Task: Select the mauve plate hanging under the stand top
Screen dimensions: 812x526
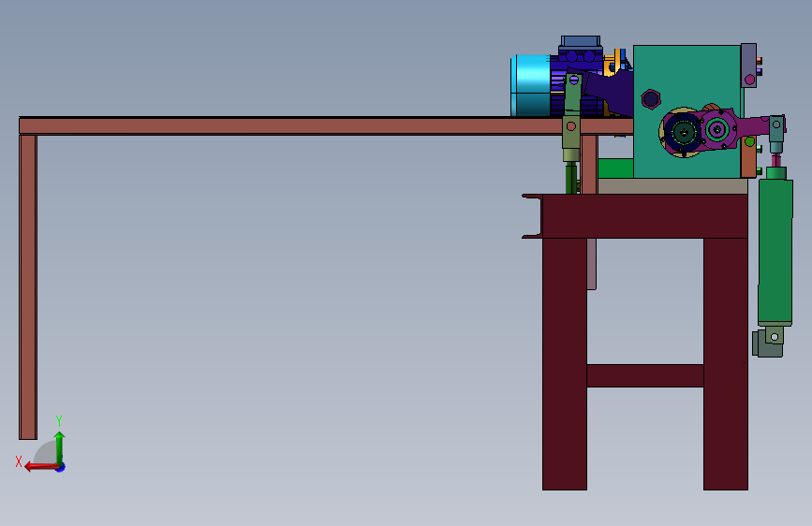Action: (591, 264)
